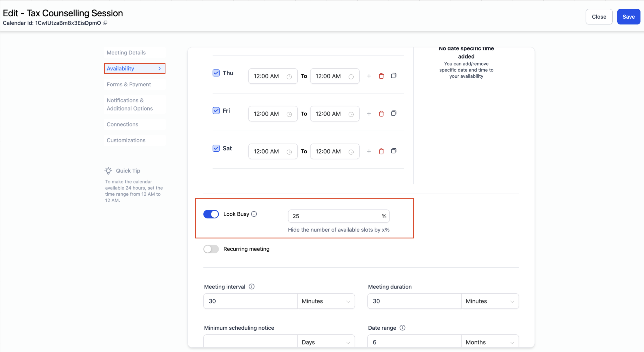Image resolution: width=644 pixels, height=352 pixels.
Task: Open the Friday start time picker
Action: click(x=273, y=114)
